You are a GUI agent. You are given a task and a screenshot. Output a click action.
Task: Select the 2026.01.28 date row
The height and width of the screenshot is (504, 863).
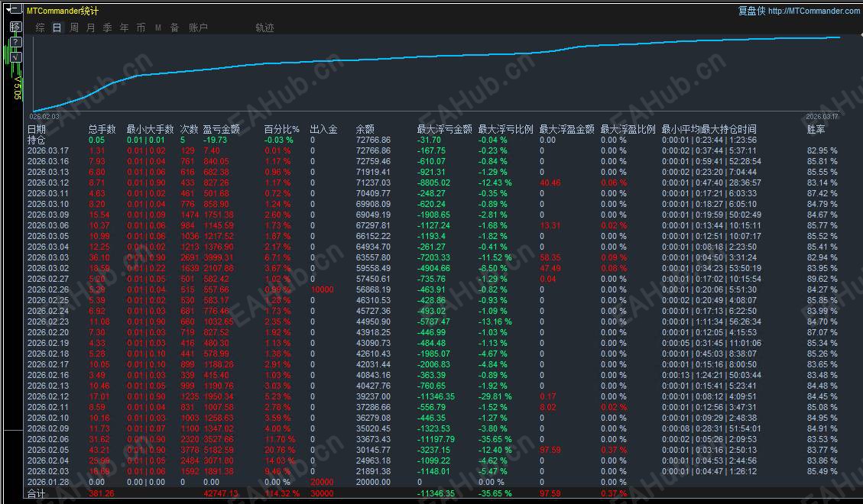pos(48,482)
